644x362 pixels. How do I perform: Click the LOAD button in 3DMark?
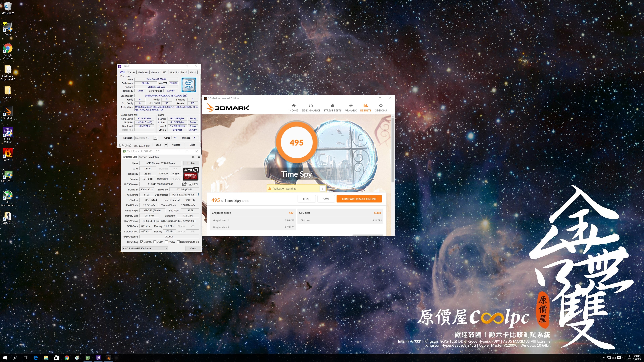click(x=307, y=199)
